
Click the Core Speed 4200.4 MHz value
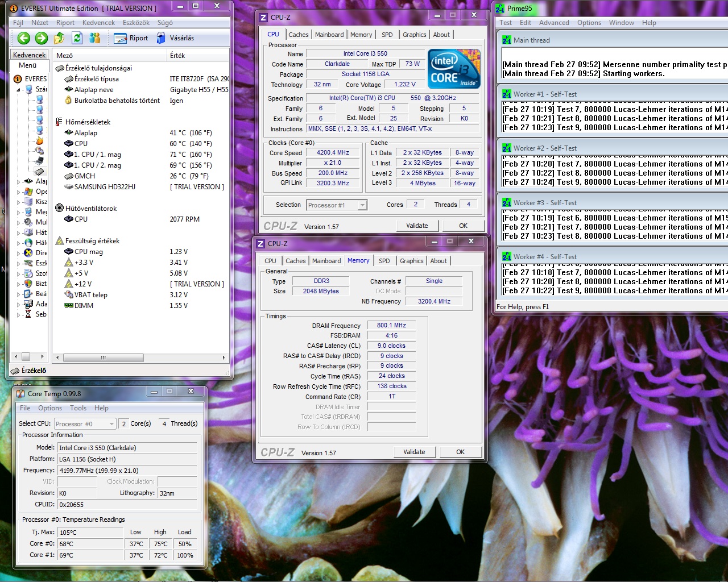tap(333, 153)
